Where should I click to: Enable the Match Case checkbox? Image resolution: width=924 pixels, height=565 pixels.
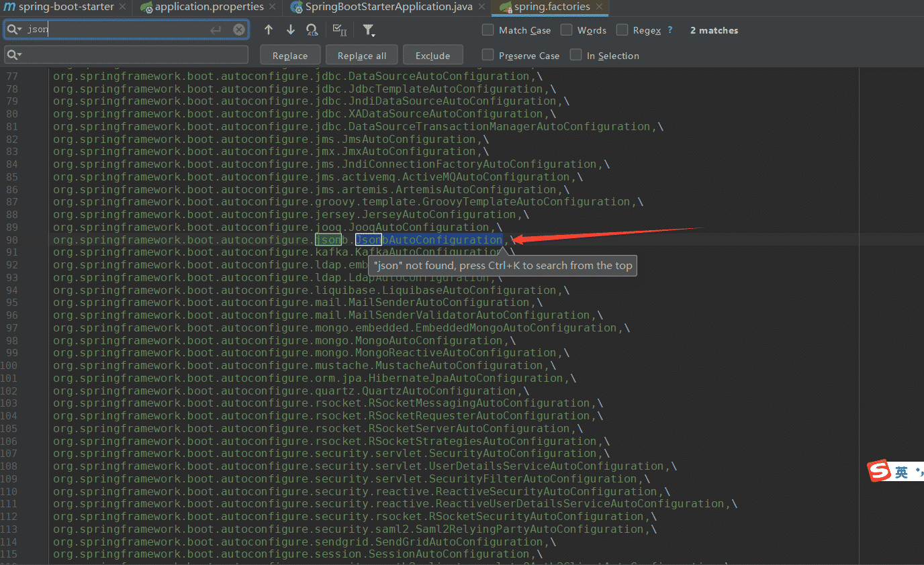(x=488, y=30)
